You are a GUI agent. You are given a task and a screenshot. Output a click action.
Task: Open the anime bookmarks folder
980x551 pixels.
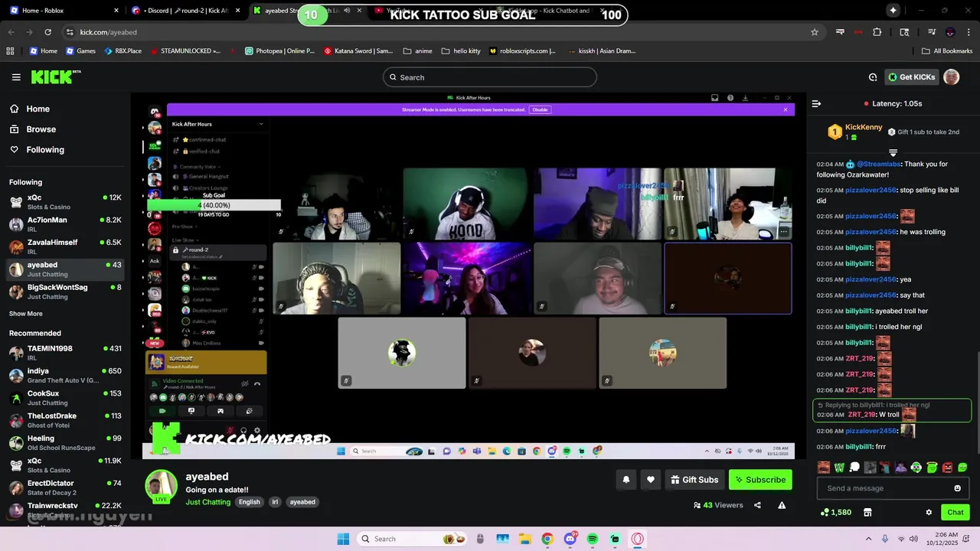point(418,51)
